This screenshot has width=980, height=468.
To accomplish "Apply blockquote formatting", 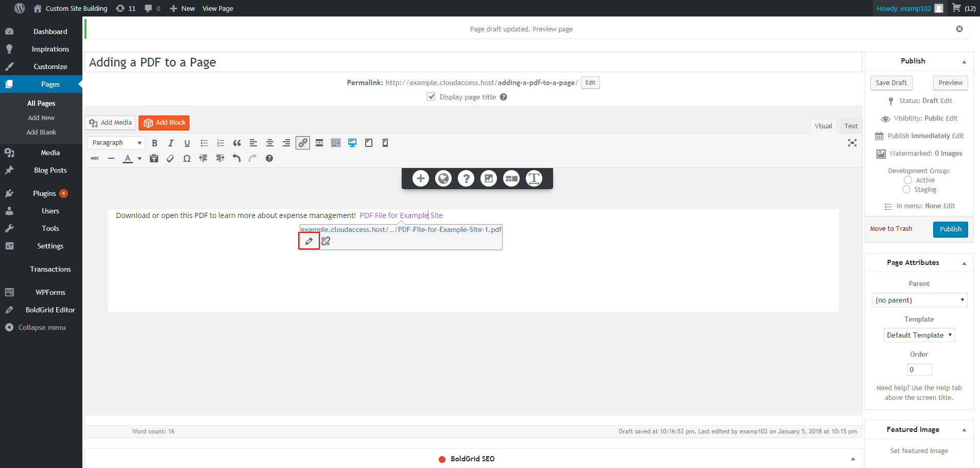I will [237, 143].
